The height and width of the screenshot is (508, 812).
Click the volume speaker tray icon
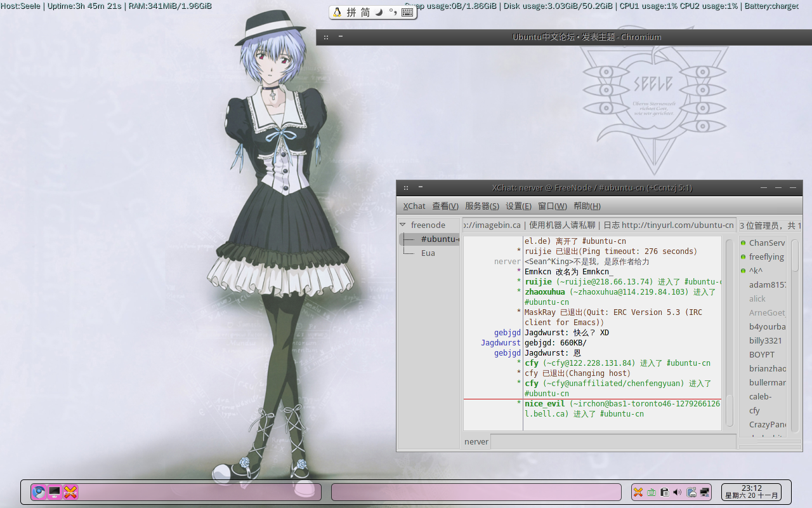(x=678, y=492)
